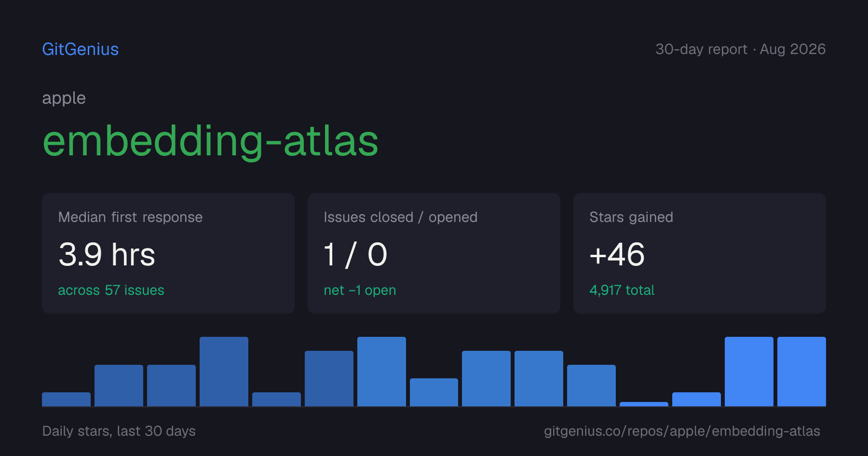Click the "3.9 hrs" value
The image size is (868, 456).
tap(107, 254)
